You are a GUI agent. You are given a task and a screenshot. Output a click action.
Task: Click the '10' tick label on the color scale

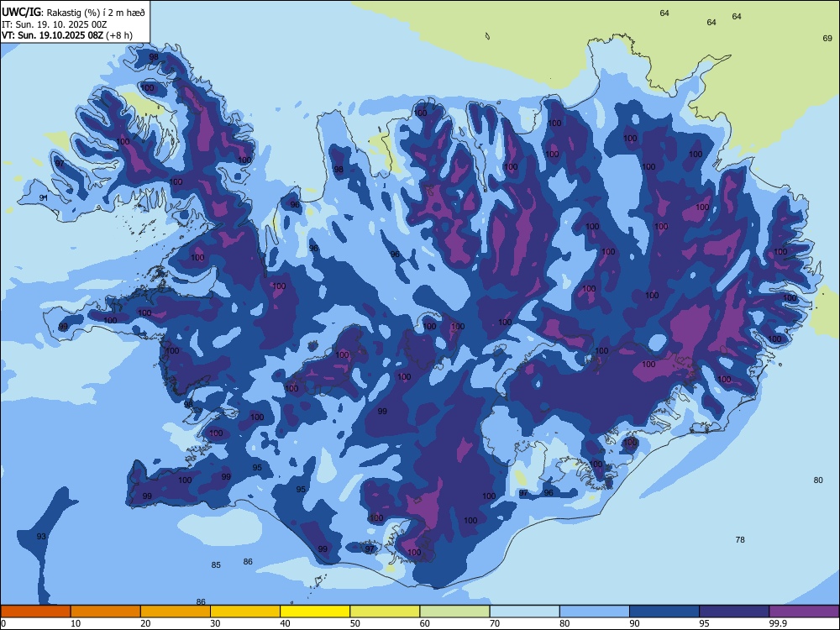click(x=76, y=623)
